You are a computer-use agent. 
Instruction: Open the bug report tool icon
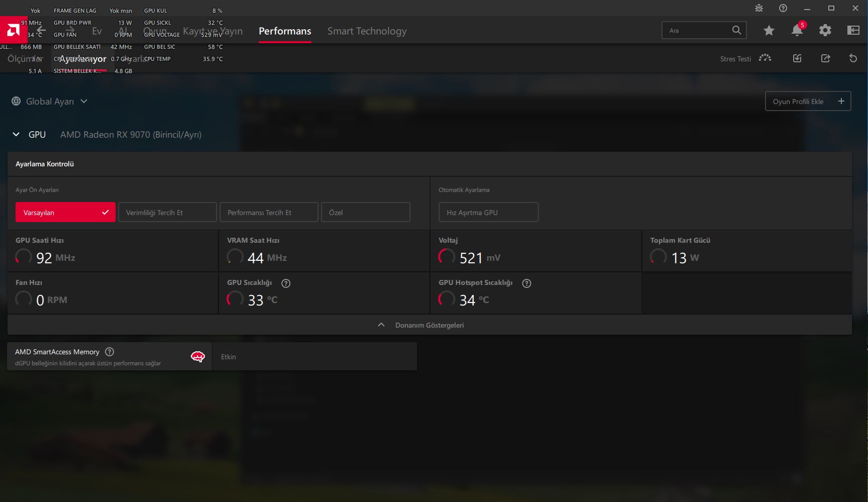(759, 8)
